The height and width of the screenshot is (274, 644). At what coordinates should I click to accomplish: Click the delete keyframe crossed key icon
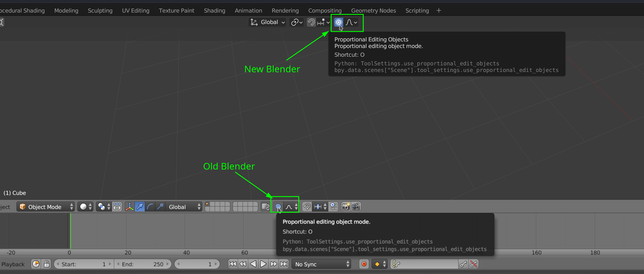click(473, 264)
